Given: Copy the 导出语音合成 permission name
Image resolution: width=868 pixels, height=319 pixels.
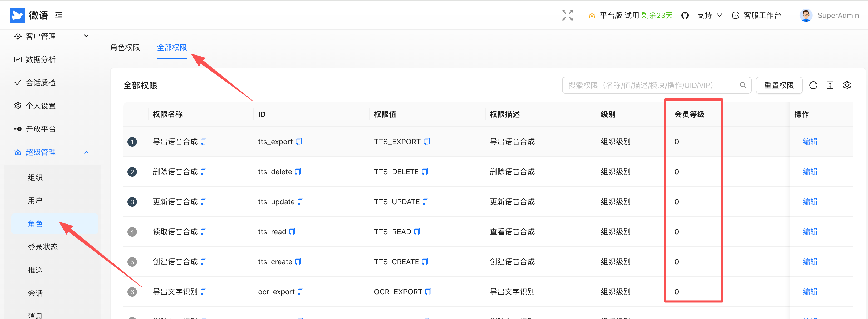Looking at the screenshot, I should [x=204, y=142].
